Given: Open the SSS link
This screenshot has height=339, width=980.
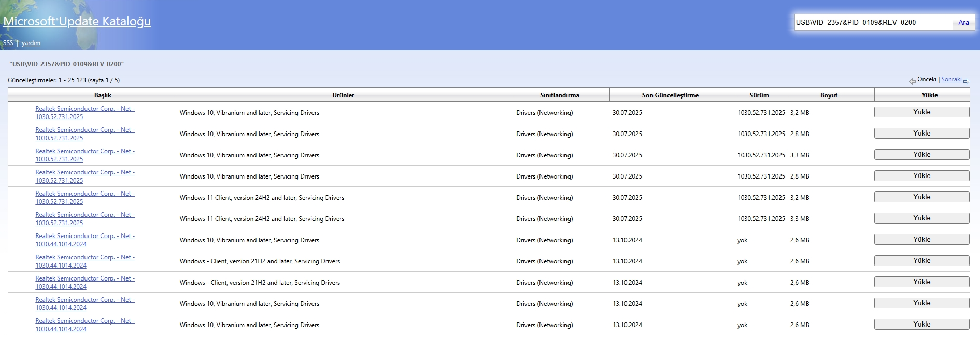Looking at the screenshot, I should click(x=8, y=43).
